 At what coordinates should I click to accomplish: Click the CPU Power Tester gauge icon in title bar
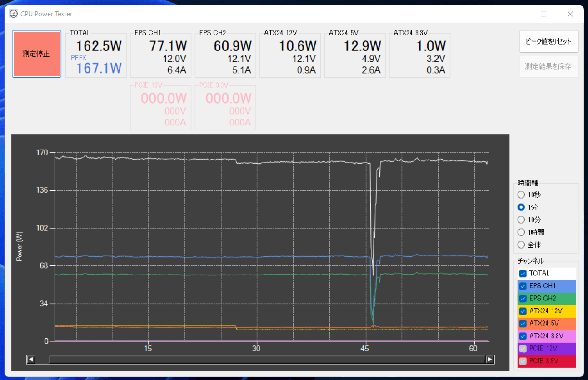tap(14, 14)
